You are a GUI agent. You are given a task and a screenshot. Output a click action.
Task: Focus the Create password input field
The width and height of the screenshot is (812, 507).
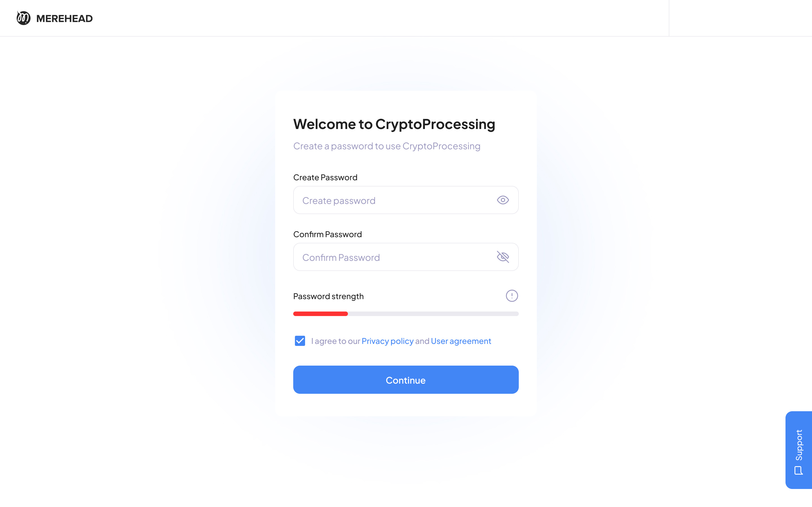point(392,200)
